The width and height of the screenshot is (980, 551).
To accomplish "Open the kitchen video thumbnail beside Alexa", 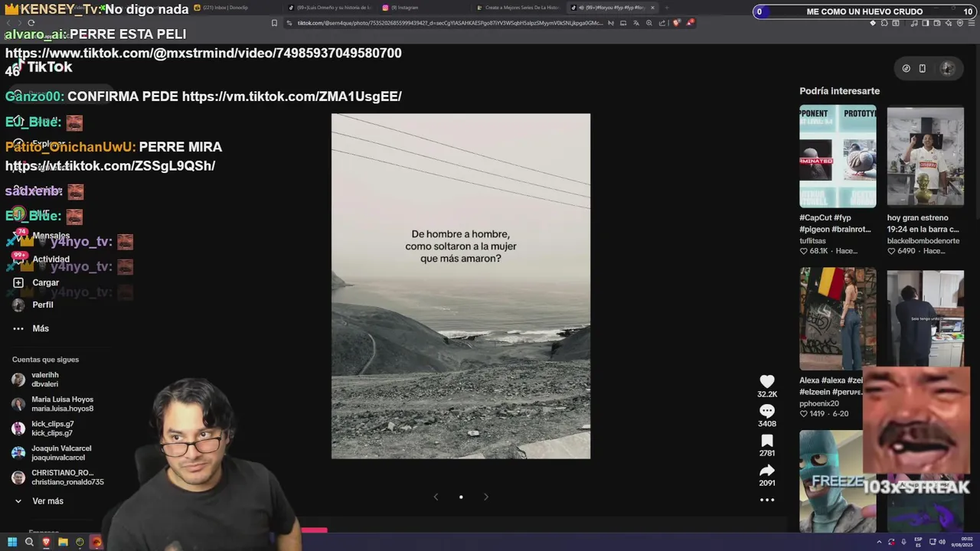I will 925,318.
